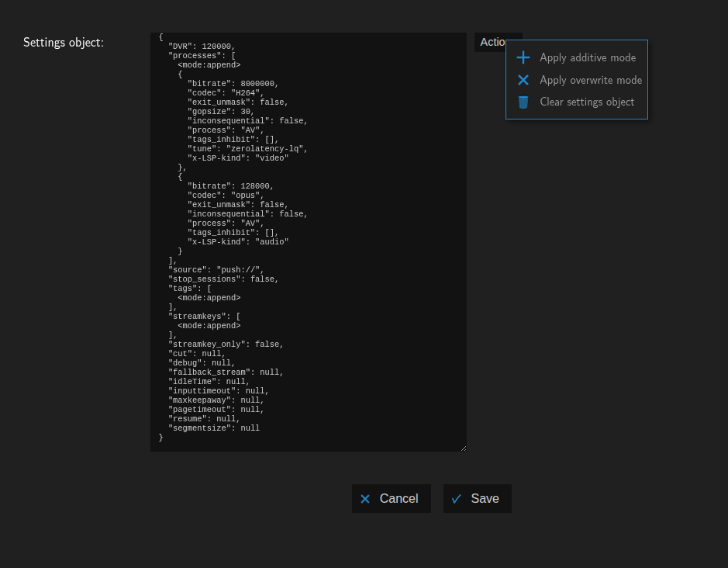
Task: Click the "tags": [ line
Action: [190, 288]
